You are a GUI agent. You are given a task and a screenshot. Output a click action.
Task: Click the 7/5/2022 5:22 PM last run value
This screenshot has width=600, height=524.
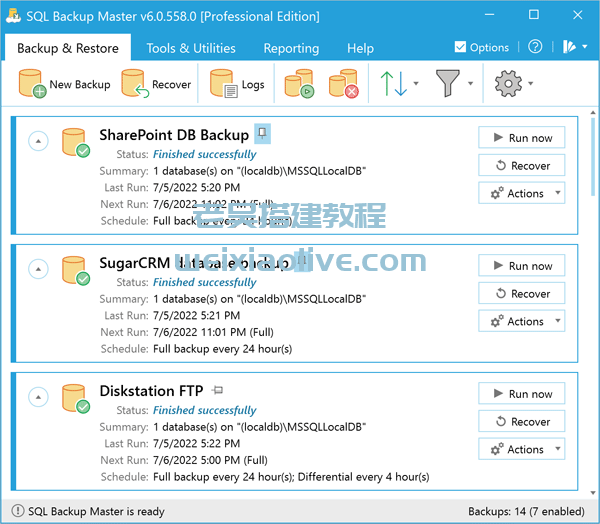point(196,443)
